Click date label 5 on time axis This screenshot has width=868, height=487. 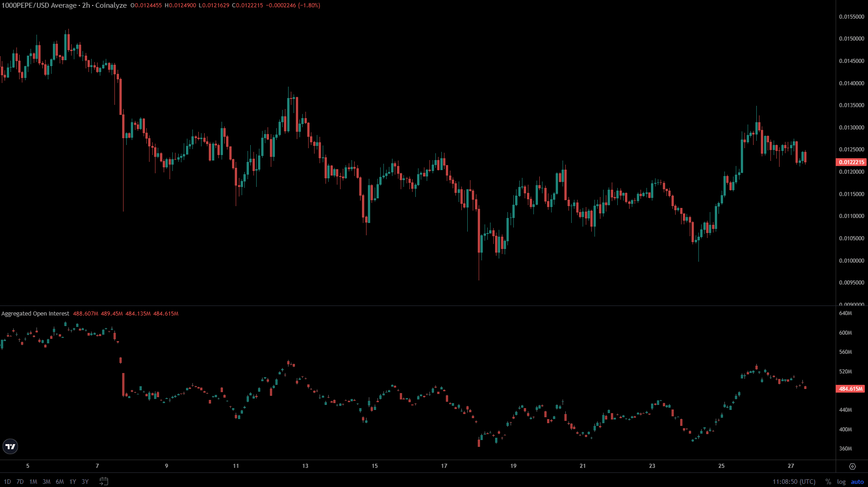(x=28, y=466)
